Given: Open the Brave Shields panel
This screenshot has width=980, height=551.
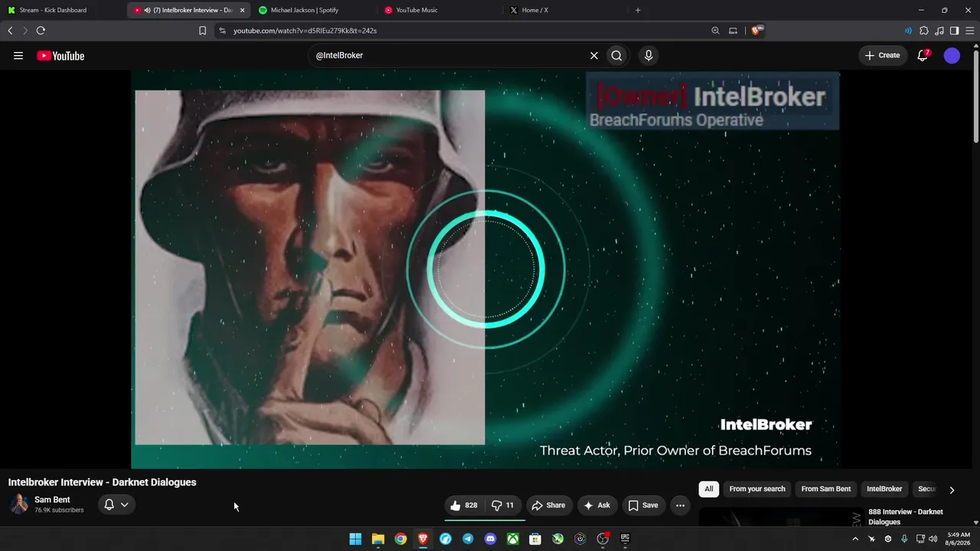Looking at the screenshot, I should click(758, 31).
